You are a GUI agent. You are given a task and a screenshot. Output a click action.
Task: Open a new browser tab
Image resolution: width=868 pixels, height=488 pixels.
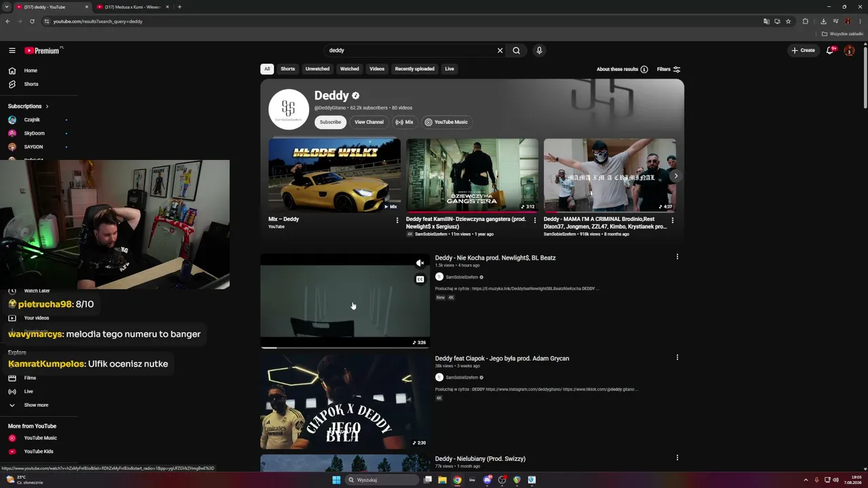point(179,7)
